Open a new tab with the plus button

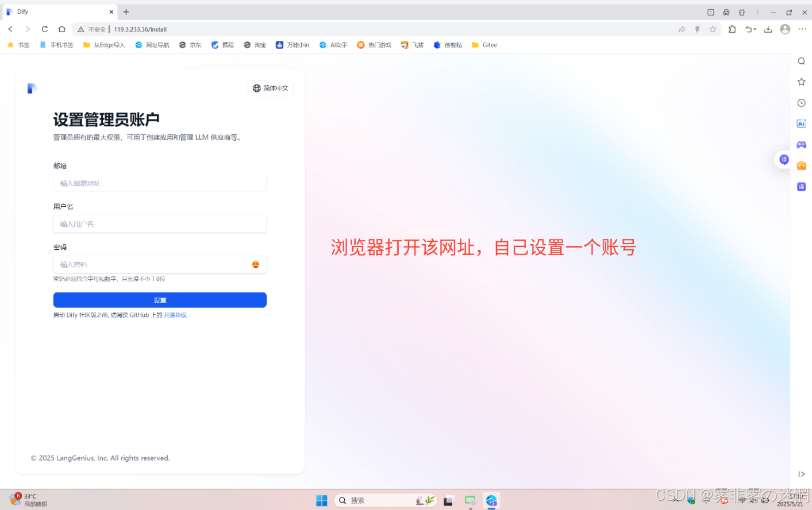pyautogui.click(x=126, y=11)
